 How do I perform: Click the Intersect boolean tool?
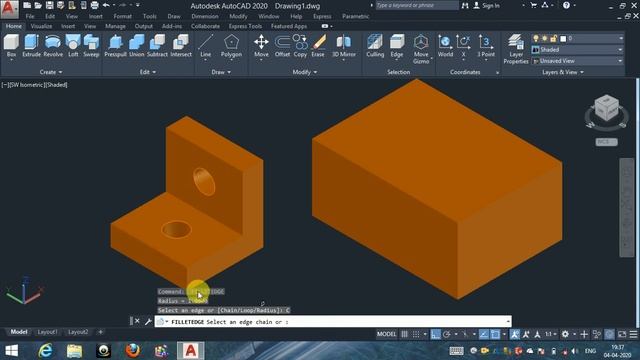click(181, 46)
